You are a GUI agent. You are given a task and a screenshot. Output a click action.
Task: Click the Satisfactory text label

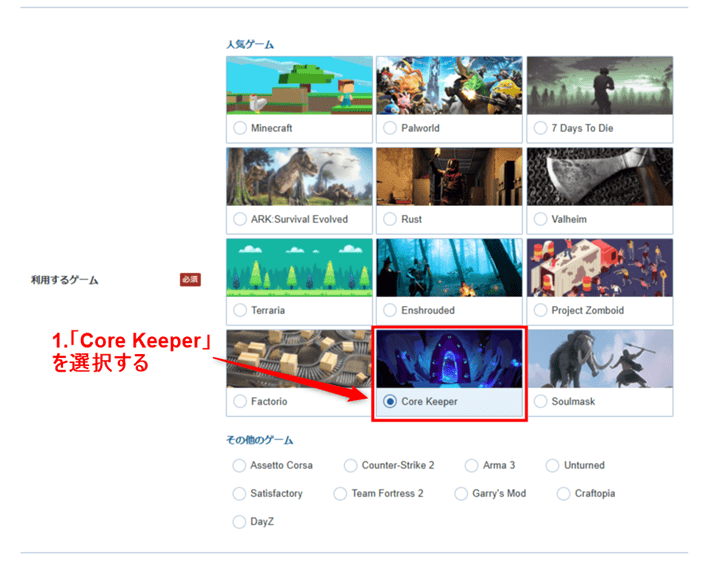coord(276,493)
